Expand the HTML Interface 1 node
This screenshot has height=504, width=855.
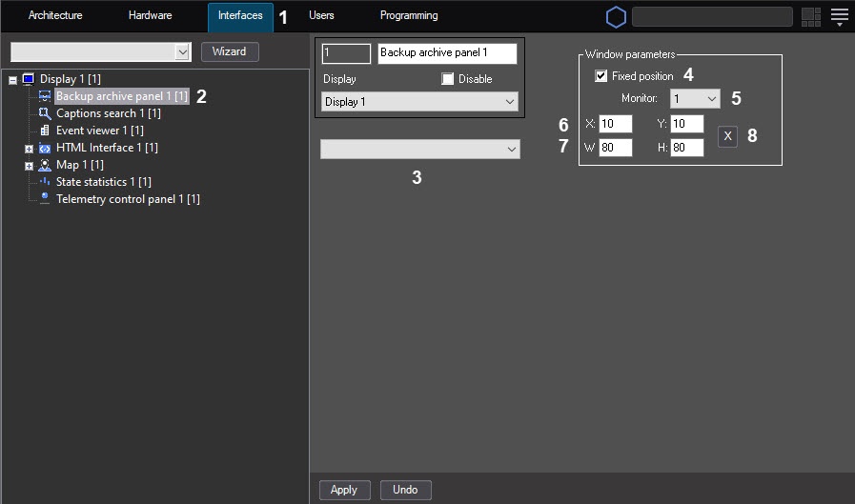tap(29, 149)
